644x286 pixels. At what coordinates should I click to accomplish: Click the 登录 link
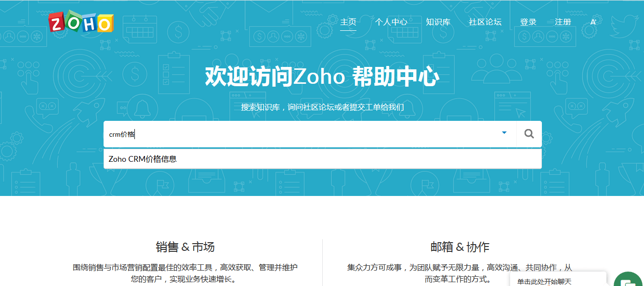528,22
